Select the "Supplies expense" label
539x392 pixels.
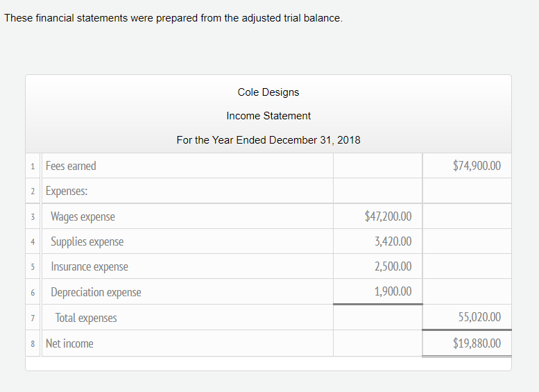[87, 241]
